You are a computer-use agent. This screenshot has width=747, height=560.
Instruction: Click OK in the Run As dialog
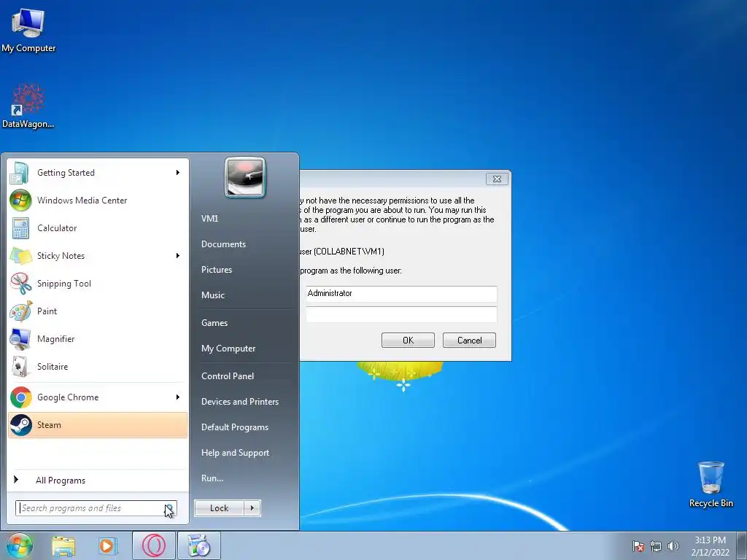(x=408, y=340)
